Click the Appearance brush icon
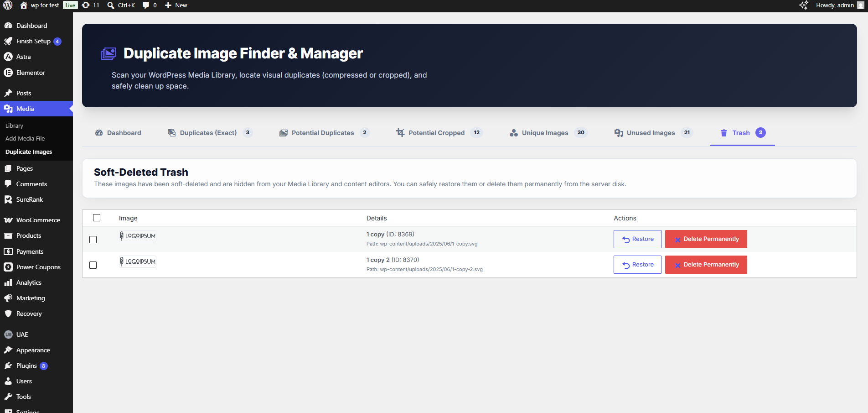The width and height of the screenshot is (868, 413). 8,350
